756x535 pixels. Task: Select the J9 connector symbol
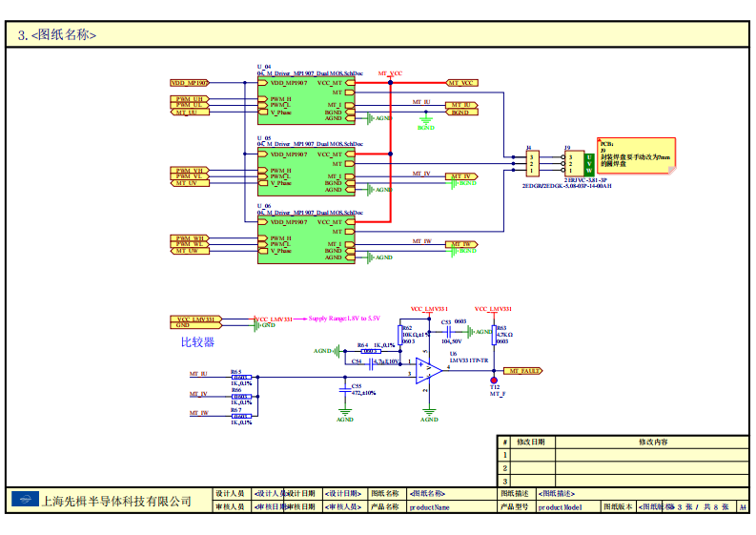[x=574, y=164]
